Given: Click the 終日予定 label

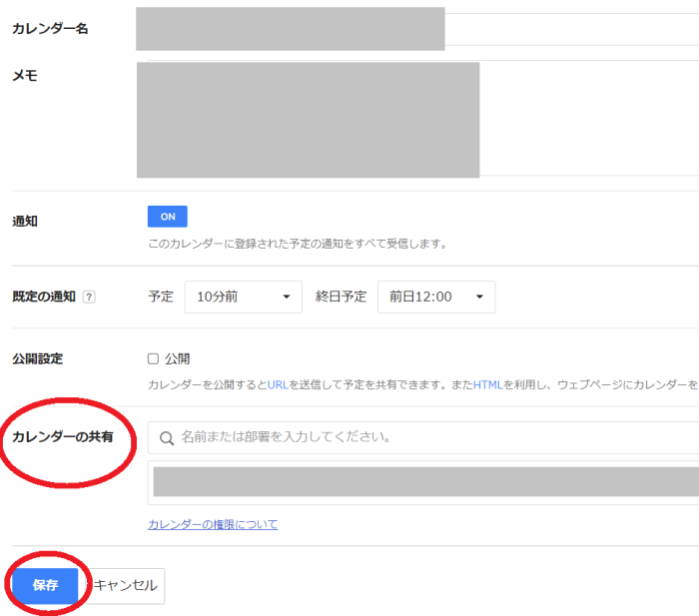Looking at the screenshot, I should coord(342,297).
